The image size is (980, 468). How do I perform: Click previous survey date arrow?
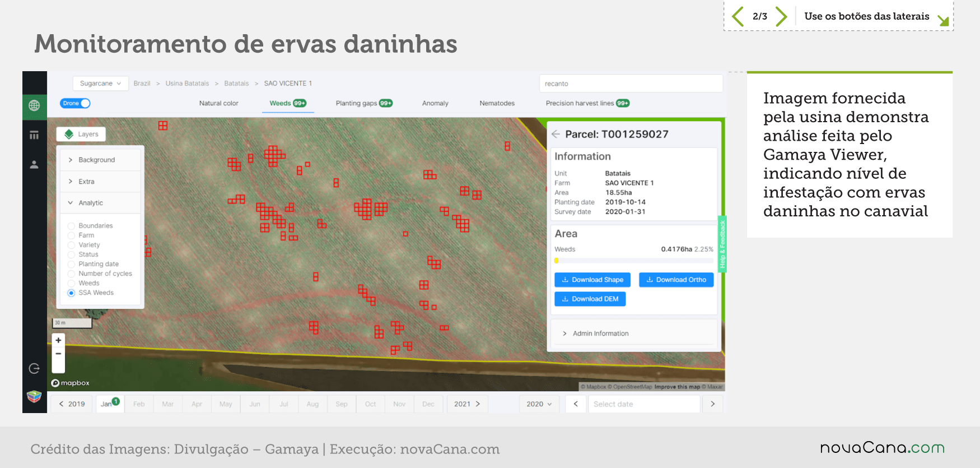pyautogui.click(x=576, y=404)
